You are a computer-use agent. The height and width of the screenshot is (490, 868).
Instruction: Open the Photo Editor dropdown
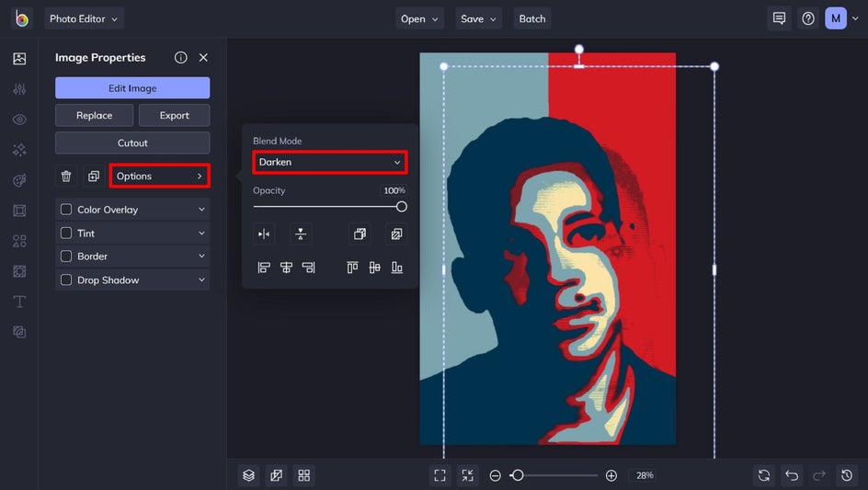pos(84,18)
